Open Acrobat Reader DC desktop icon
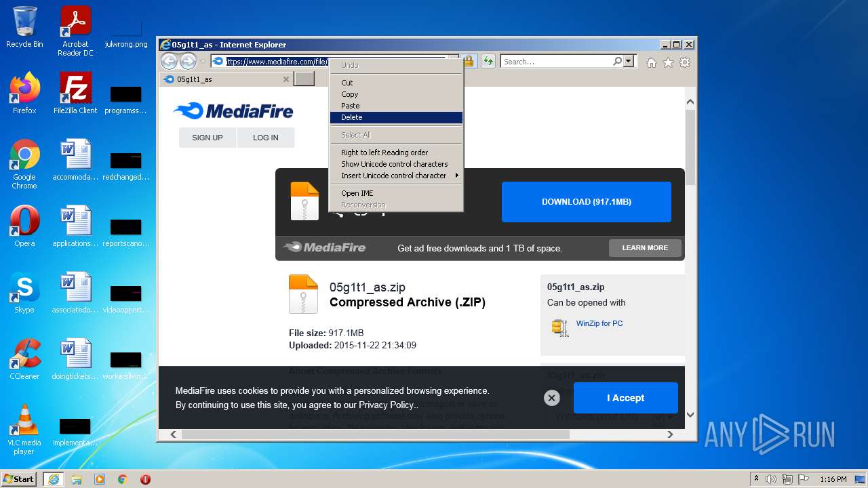Viewport: 868px width, 488px height. (75, 31)
